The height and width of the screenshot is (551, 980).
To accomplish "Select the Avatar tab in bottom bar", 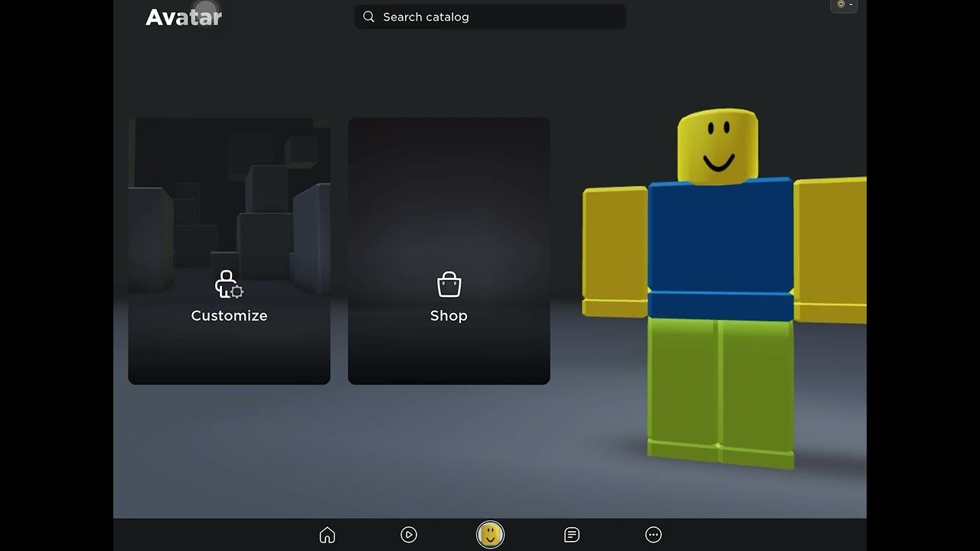I will pos(490,535).
